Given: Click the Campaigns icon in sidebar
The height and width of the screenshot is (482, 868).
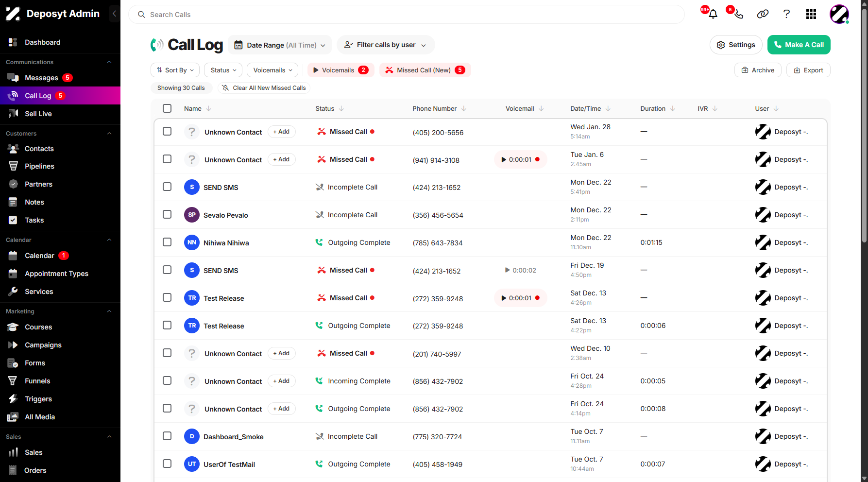Looking at the screenshot, I should [13, 345].
